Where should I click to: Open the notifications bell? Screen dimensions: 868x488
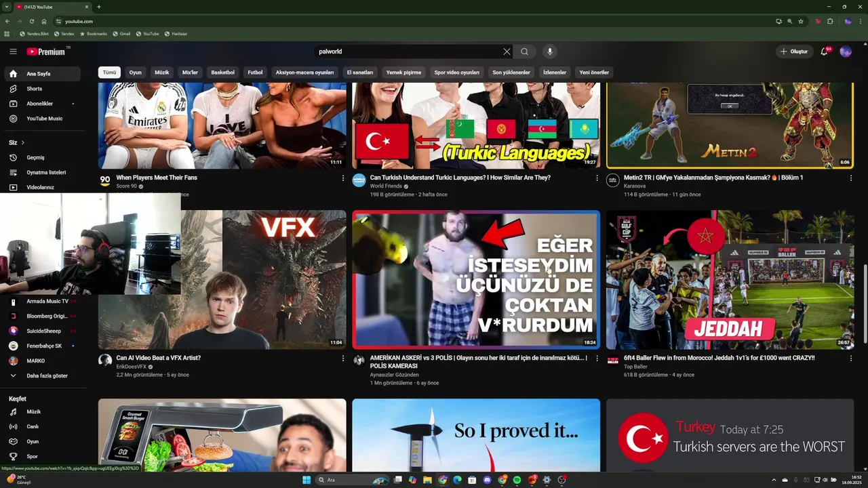(824, 52)
